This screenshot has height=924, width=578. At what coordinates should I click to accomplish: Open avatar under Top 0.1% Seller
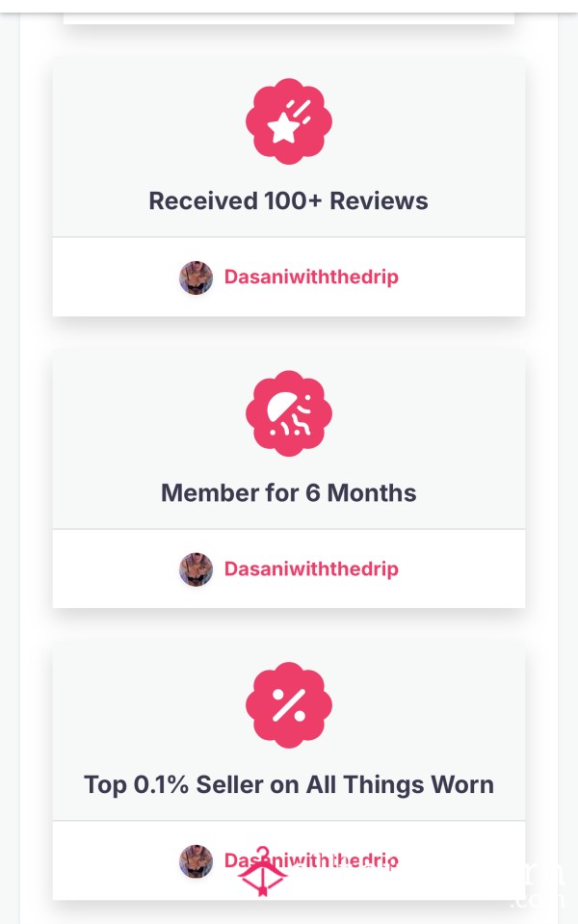click(197, 861)
